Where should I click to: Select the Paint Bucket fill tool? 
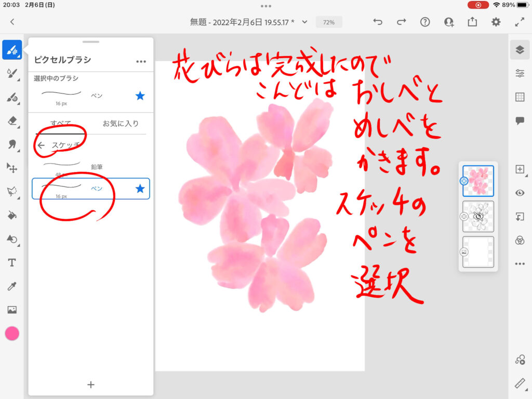pos(12,215)
